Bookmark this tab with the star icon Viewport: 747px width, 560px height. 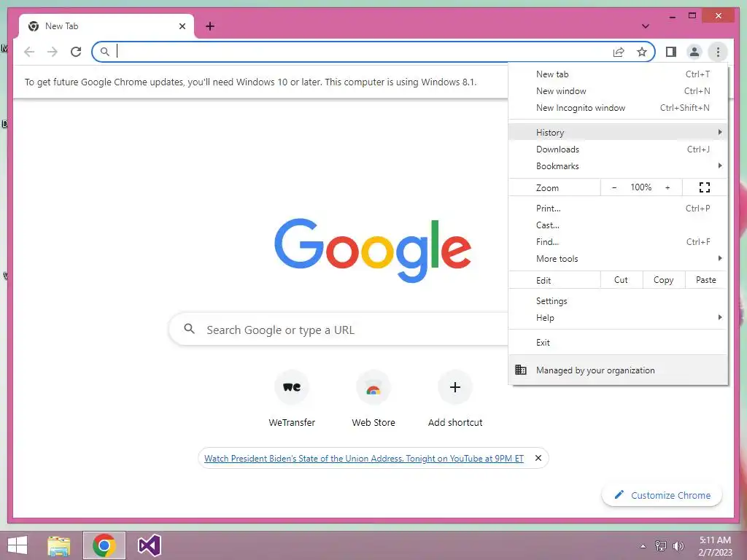coord(642,52)
